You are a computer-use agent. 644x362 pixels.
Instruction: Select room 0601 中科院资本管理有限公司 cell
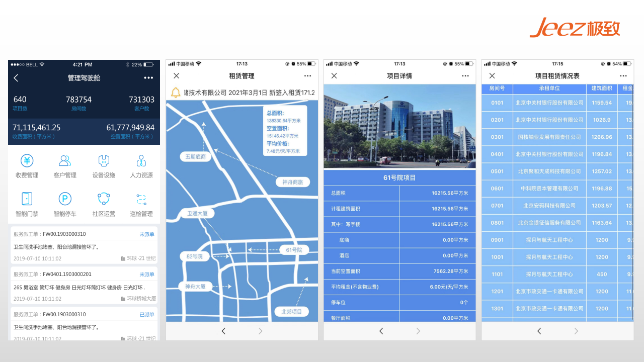tap(549, 189)
